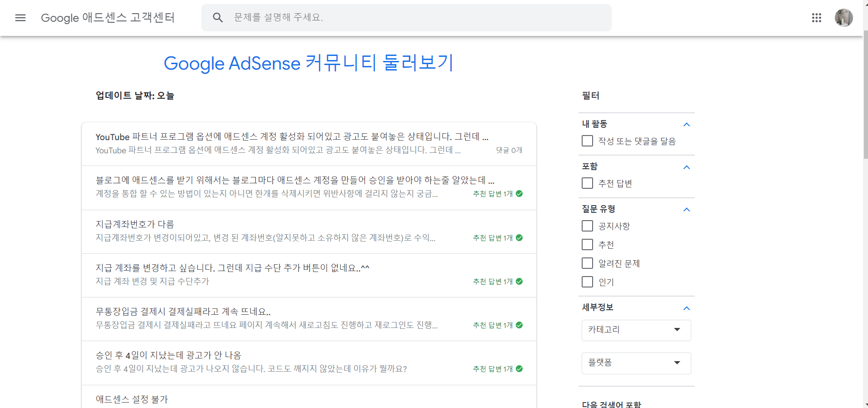Click the '필터' heading

[591, 96]
